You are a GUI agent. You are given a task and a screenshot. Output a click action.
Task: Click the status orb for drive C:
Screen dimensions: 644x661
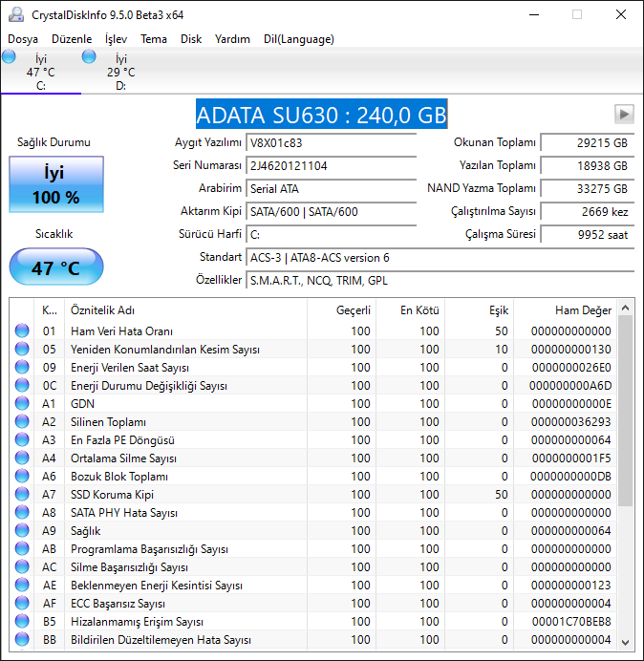[x=10, y=58]
